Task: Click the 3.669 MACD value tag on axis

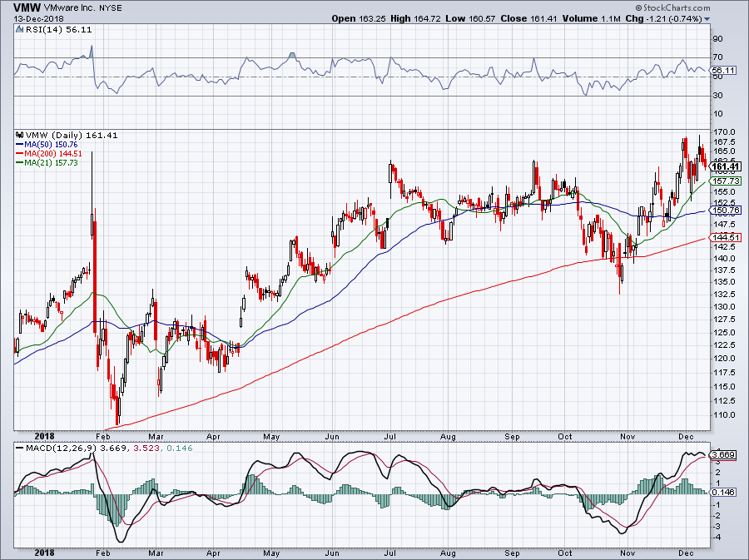Action: [723, 454]
